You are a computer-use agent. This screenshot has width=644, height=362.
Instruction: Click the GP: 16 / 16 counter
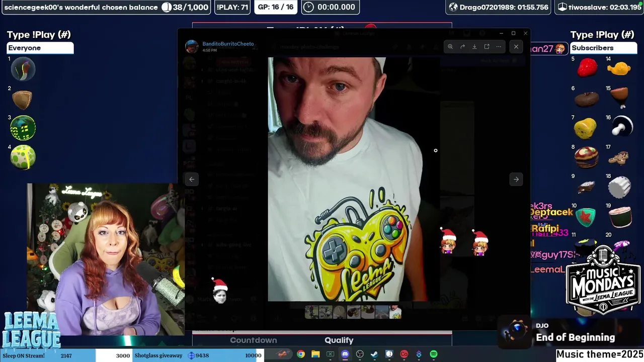coord(275,7)
